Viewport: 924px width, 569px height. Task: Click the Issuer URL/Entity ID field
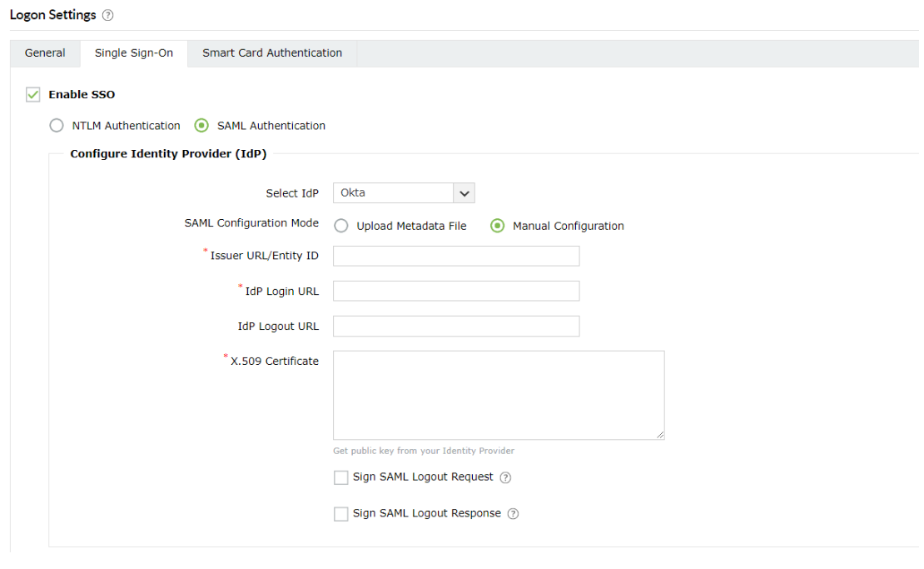pos(456,256)
